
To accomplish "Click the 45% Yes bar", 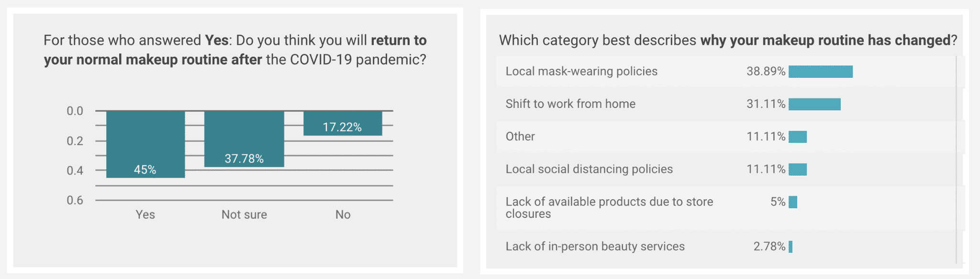I will pos(145,144).
